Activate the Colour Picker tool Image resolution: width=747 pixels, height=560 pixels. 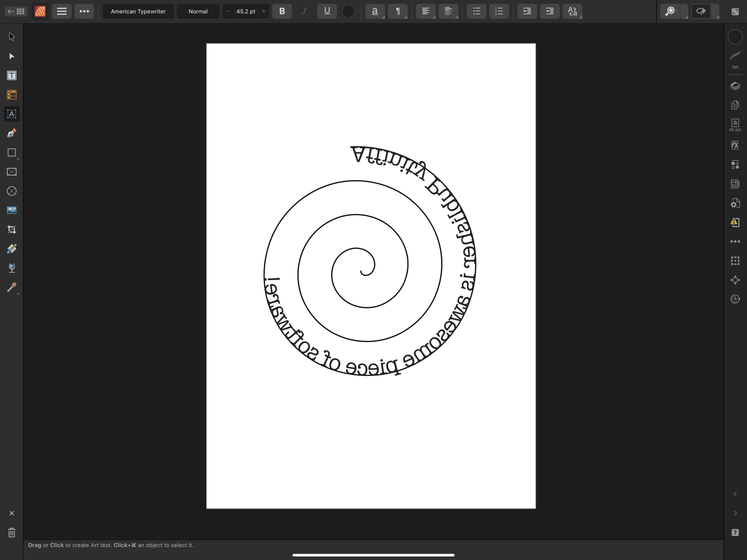[x=11, y=287]
